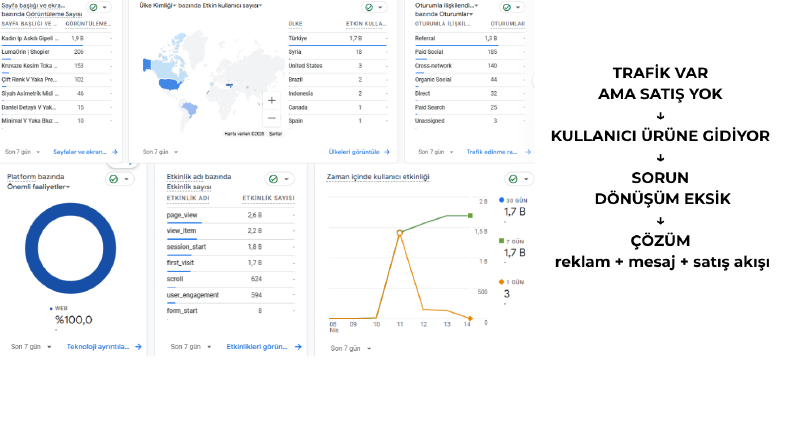Select the Paid Social sessions row

(x=470, y=52)
